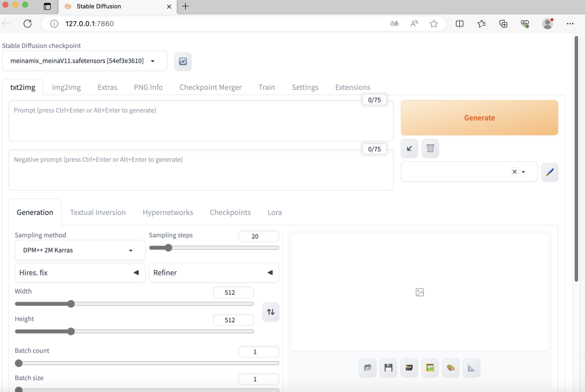The height and width of the screenshot is (392, 585).
Task: Expand the Refiner section
Action: pyautogui.click(x=214, y=273)
